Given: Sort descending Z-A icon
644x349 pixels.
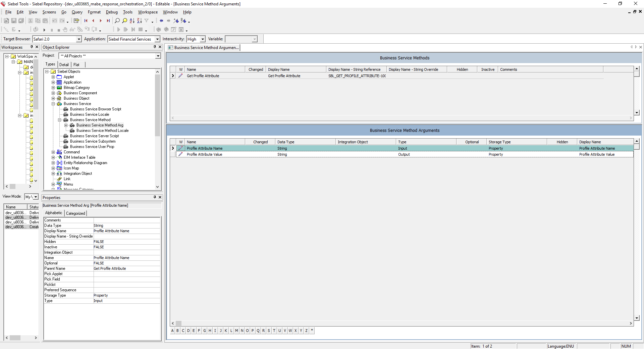Looking at the screenshot, I should [140, 21].
